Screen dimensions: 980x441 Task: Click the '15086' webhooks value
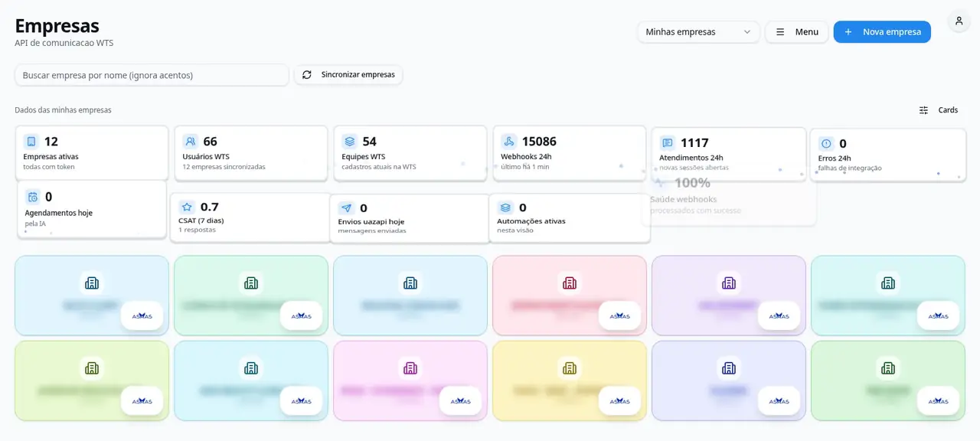pyautogui.click(x=539, y=142)
